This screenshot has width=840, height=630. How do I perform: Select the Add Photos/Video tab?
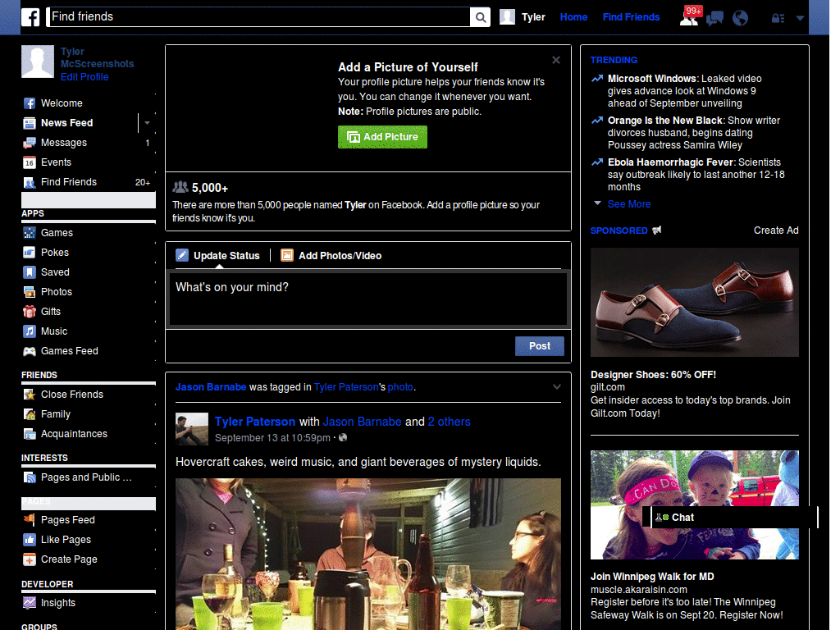[331, 256]
